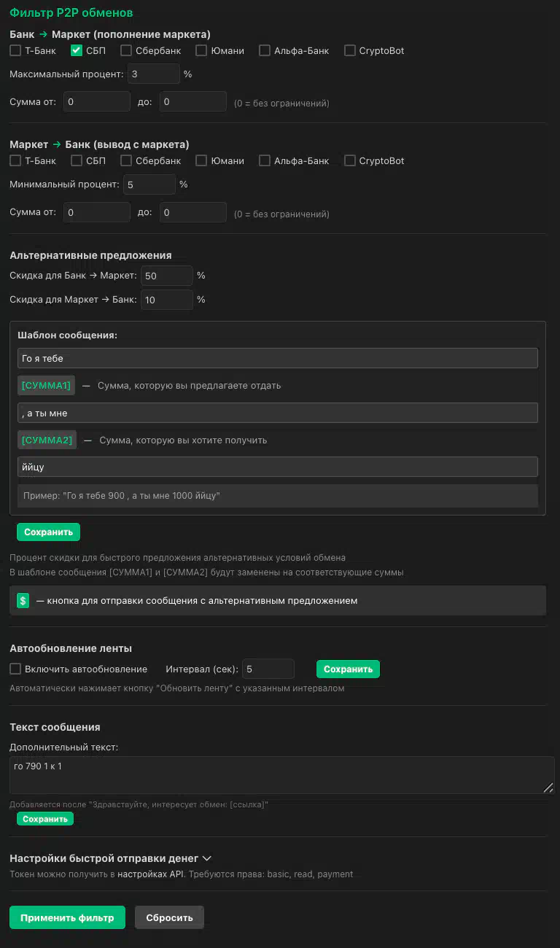Click the Сбросить button
This screenshot has height=948, width=560.
169,917
